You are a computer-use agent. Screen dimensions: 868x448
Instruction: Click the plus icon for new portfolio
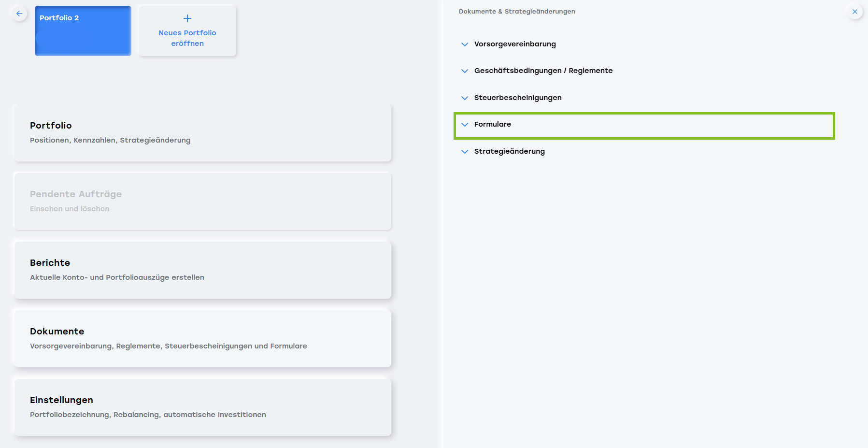187,18
